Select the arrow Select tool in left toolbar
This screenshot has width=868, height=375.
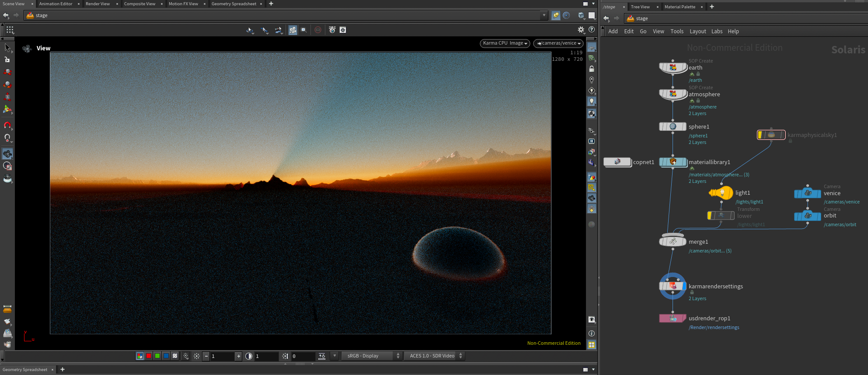coord(7,47)
